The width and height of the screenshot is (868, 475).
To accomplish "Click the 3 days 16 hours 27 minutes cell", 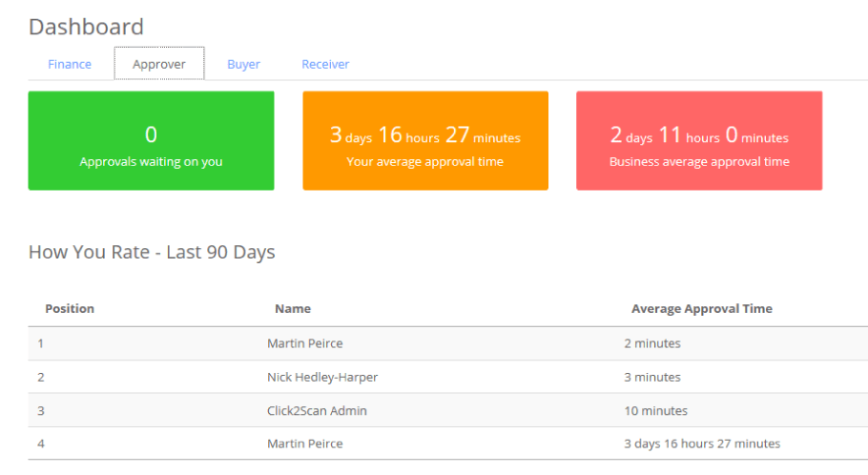I will coord(702,444).
